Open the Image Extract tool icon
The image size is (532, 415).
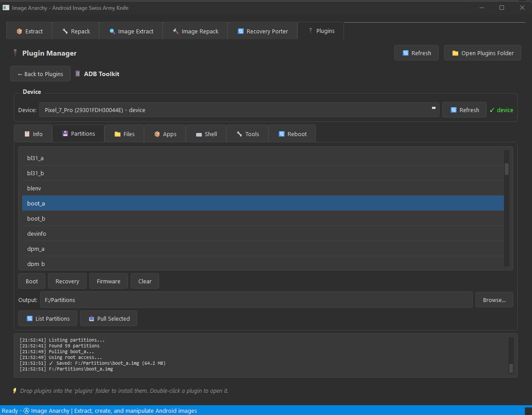click(x=111, y=31)
